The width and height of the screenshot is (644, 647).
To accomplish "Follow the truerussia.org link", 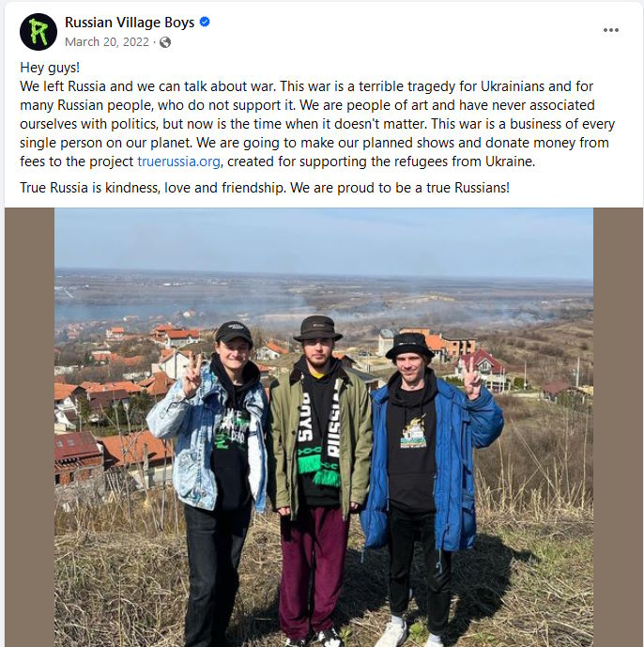I will (178, 162).
